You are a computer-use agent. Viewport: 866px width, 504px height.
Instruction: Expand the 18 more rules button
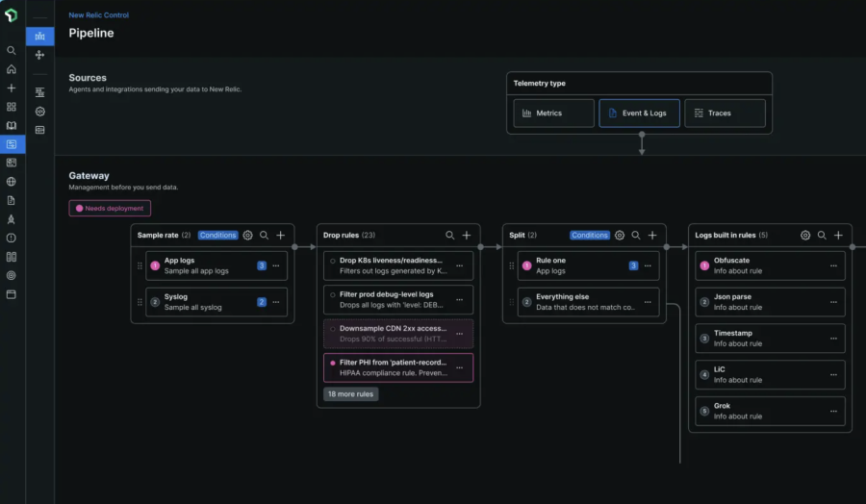click(350, 394)
